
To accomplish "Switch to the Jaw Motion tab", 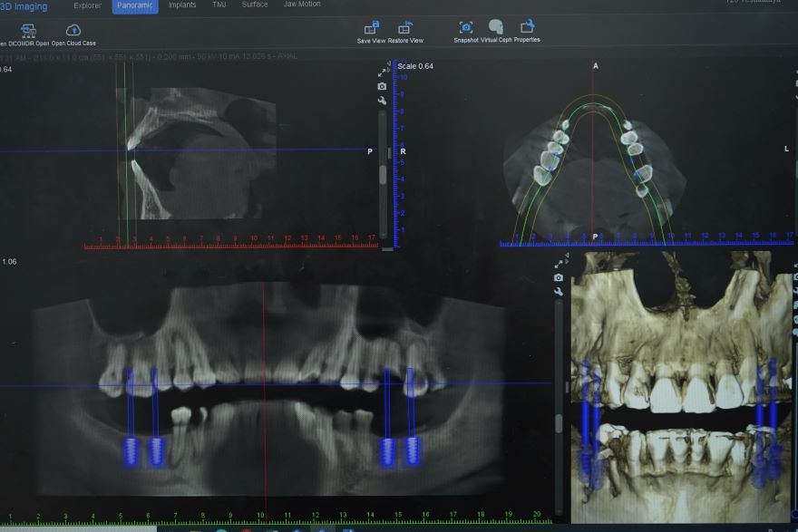I will click(299, 5).
